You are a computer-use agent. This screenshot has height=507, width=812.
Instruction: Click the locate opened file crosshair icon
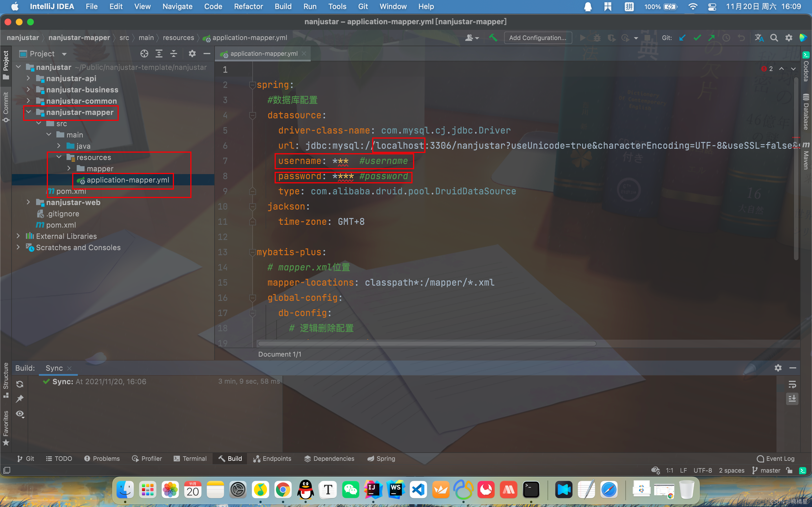click(x=144, y=54)
